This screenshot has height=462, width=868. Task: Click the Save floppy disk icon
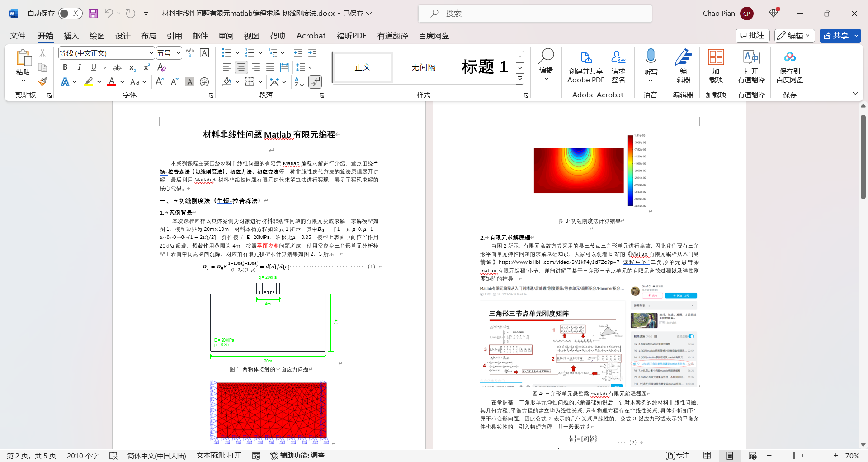tap(93, 14)
